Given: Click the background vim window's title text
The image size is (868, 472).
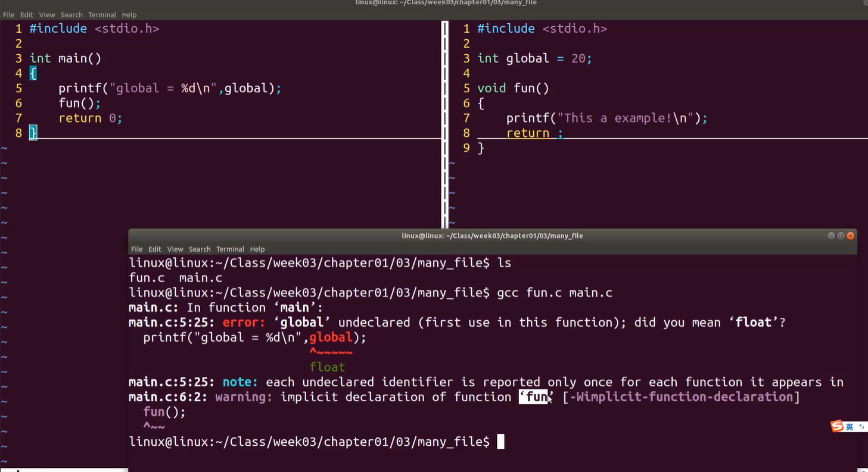Looking at the screenshot, I should click(x=446, y=3).
